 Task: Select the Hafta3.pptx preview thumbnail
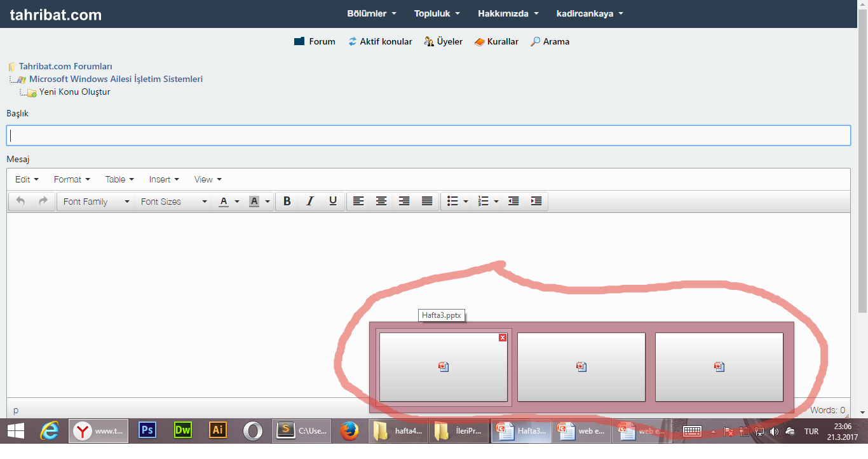tap(444, 367)
